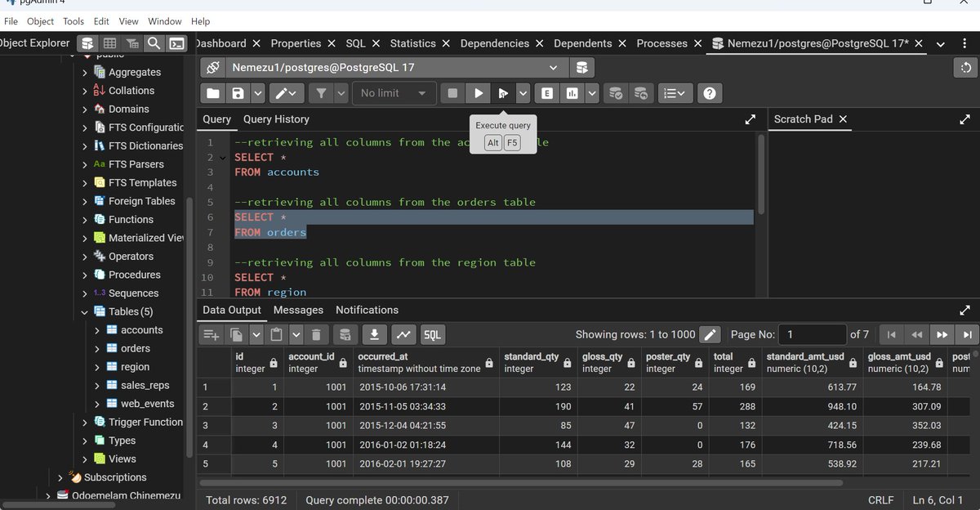Open the Tools menu
The height and width of the screenshot is (510, 980).
pos(73,21)
